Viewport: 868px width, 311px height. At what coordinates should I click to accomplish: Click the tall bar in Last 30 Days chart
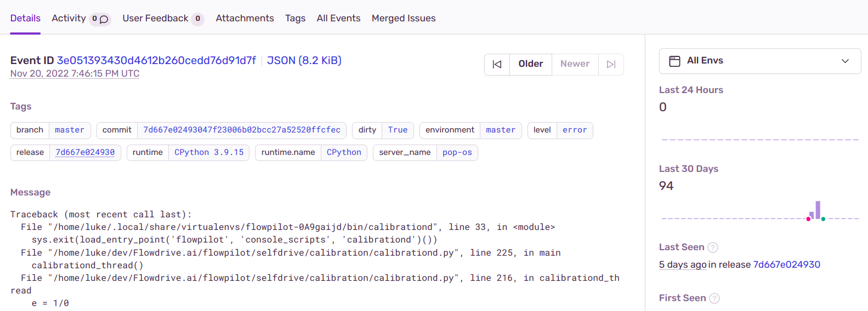pyautogui.click(x=818, y=210)
